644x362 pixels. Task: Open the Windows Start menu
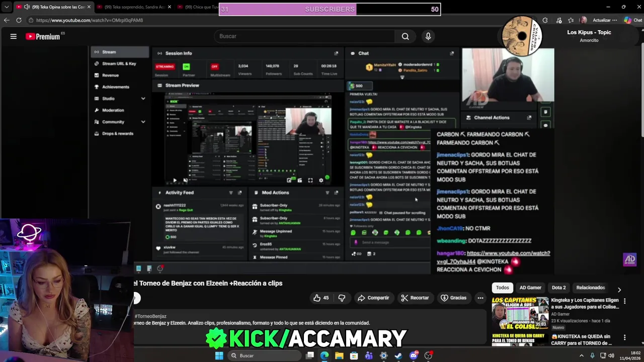(219, 355)
